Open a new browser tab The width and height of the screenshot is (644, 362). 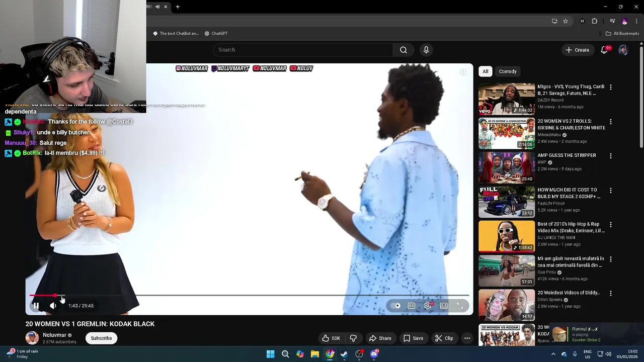click(178, 7)
